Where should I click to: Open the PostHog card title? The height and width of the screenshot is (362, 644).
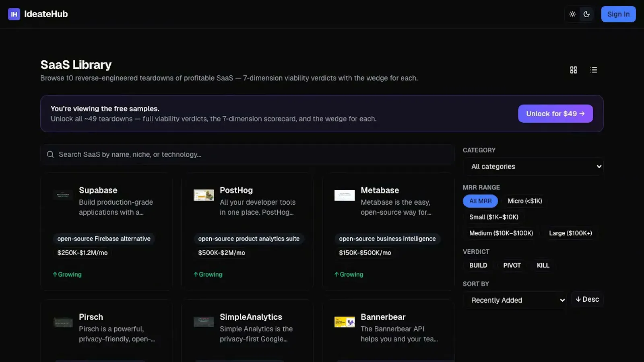[x=236, y=190]
